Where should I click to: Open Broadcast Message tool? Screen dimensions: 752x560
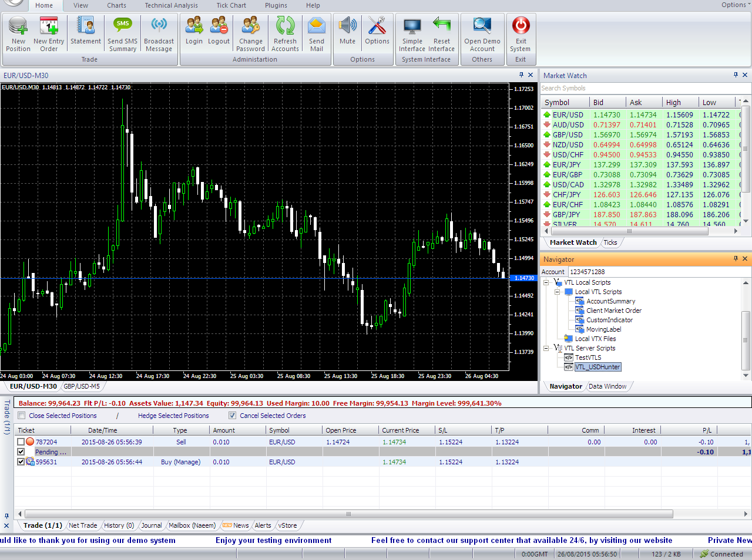click(x=159, y=34)
